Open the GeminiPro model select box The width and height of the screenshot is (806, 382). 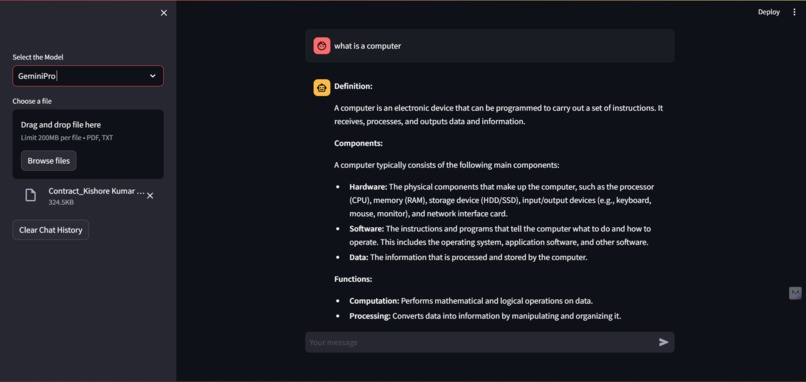coord(88,76)
